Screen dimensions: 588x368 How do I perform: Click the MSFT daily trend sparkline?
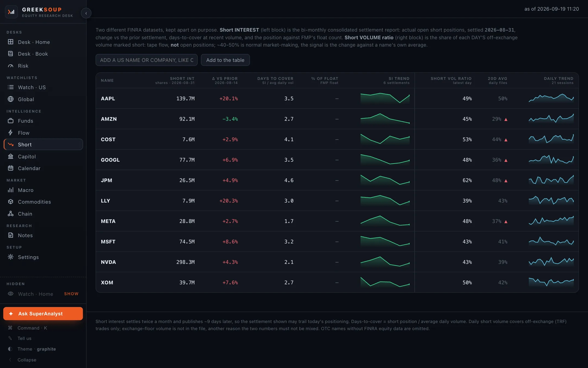pyautogui.click(x=551, y=242)
